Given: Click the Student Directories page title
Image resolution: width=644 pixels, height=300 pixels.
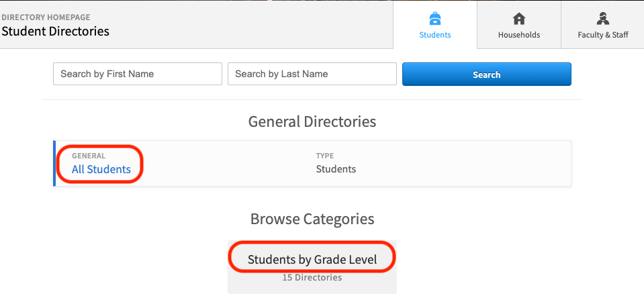Looking at the screenshot, I should [x=55, y=31].
